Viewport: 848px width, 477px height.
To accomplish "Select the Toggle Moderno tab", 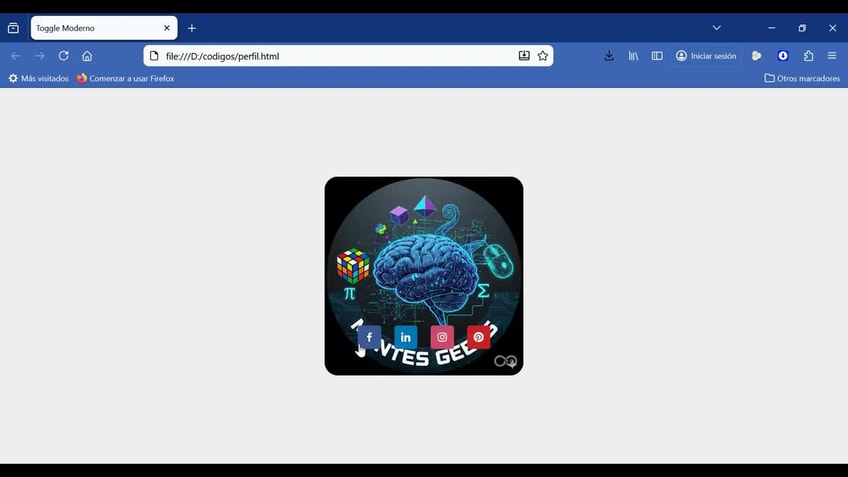I will coord(104,28).
